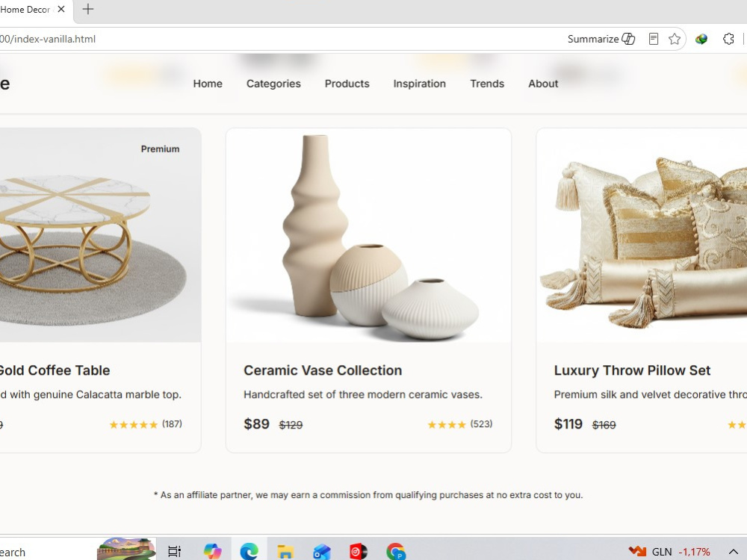Click the Handcrafted ceramic vases description text
The width and height of the screenshot is (747, 560).
(x=363, y=394)
